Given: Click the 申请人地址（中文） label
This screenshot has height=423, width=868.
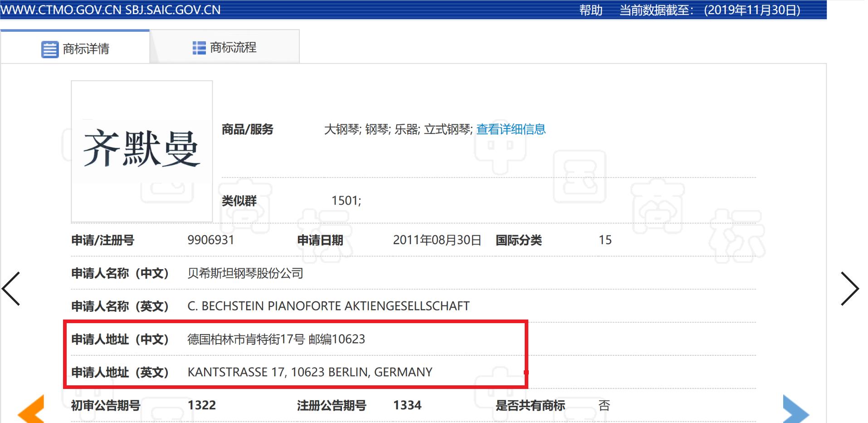Looking at the screenshot, I should (x=120, y=339).
